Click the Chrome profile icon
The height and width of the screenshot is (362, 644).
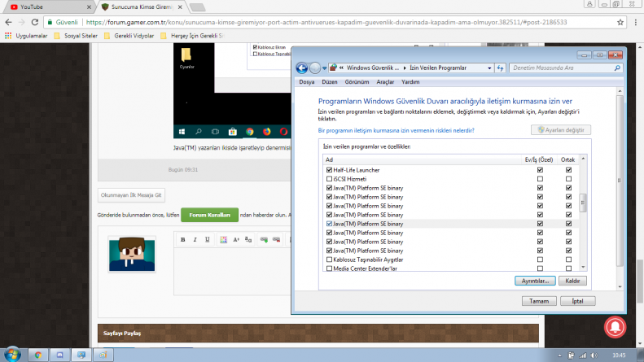coord(589,4)
